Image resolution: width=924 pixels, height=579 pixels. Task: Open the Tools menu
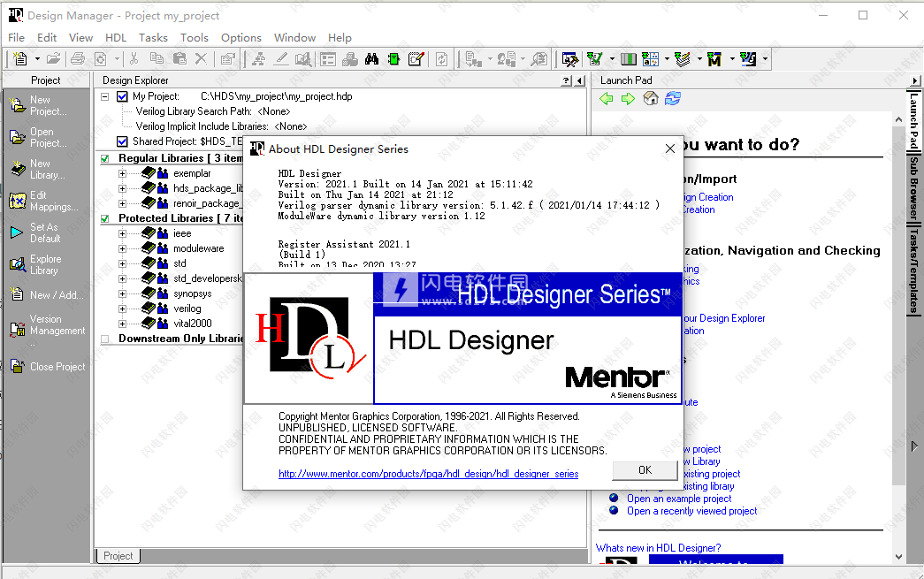point(195,38)
